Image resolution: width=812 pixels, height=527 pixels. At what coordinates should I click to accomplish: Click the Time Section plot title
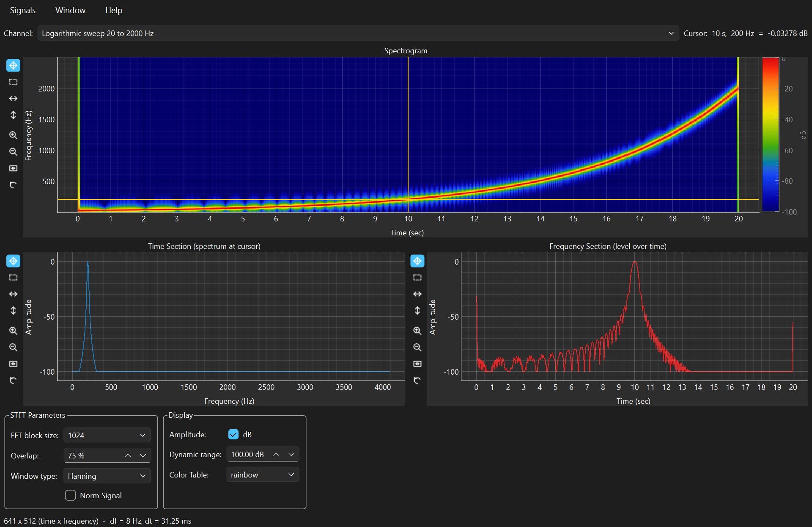pyautogui.click(x=204, y=246)
